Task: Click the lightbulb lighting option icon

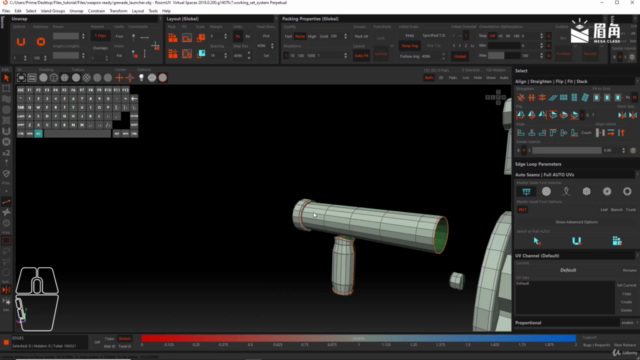Action: [141, 78]
